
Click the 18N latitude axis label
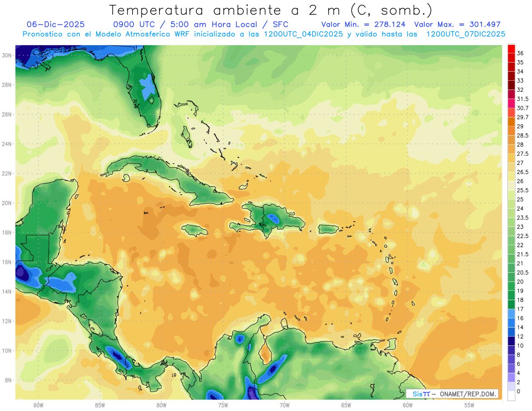click(x=7, y=232)
